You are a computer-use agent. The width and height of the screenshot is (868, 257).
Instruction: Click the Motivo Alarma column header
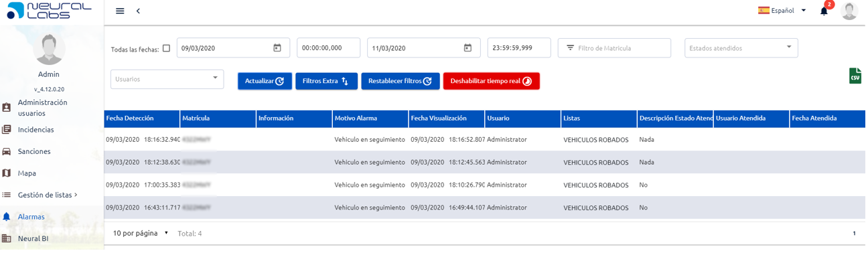point(371,118)
